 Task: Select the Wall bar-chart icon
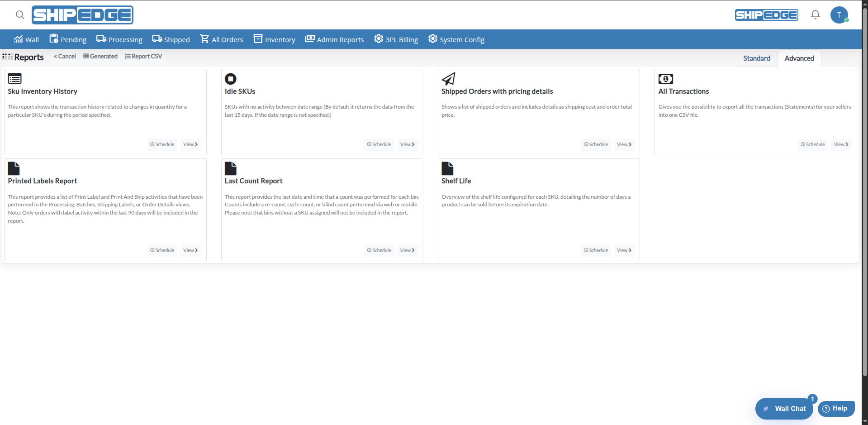point(18,38)
